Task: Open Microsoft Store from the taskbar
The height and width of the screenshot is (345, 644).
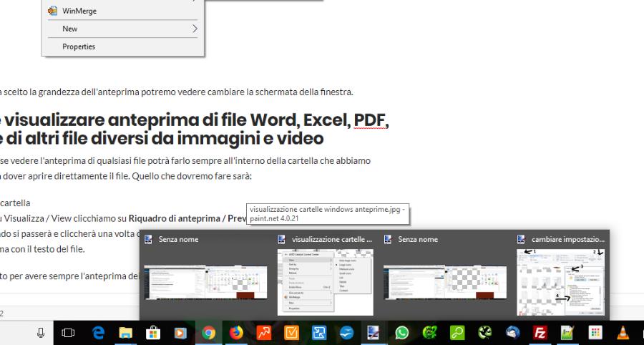Action: click(x=152, y=332)
